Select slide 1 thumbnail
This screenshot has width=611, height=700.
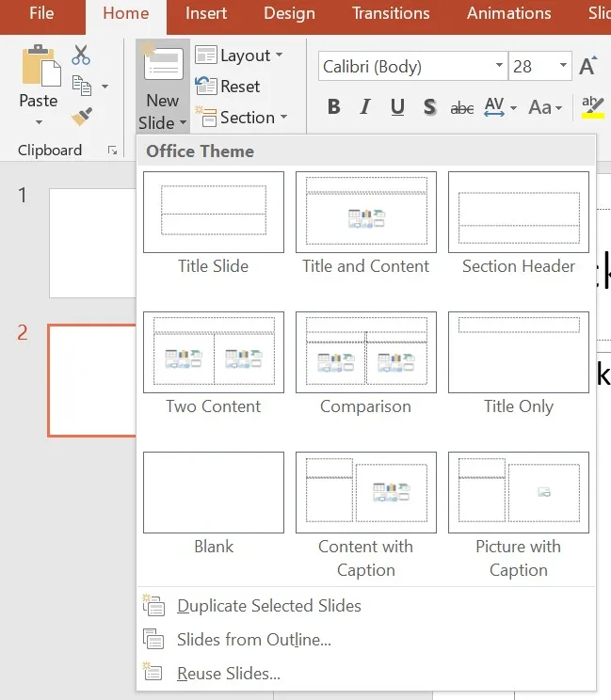click(92, 243)
